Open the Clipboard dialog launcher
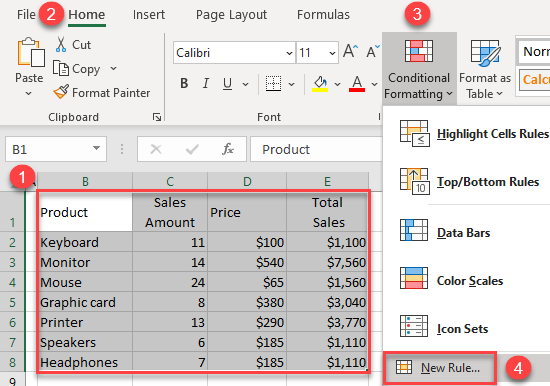Viewport: 550px width, 386px height. pyautogui.click(x=157, y=117)
